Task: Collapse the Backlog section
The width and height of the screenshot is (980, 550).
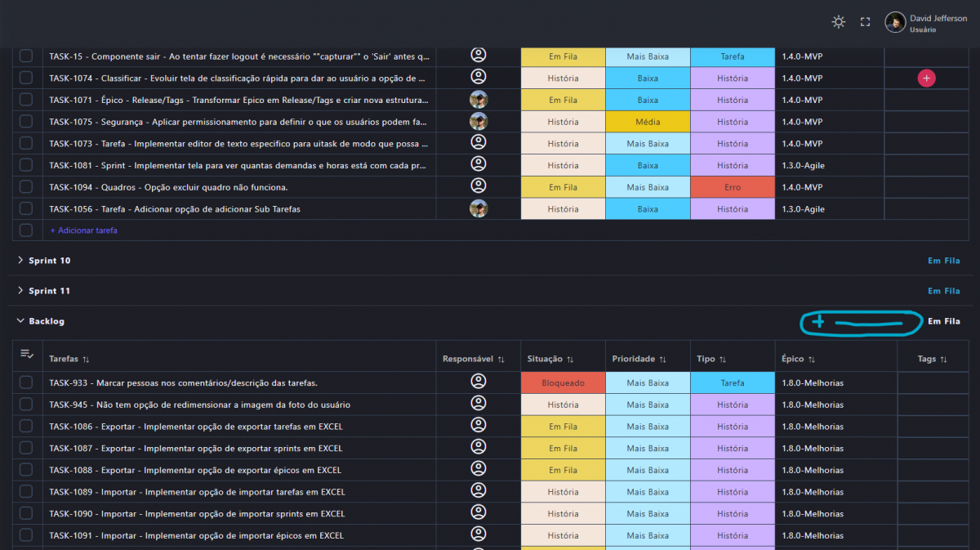Action: click(20, 321)
